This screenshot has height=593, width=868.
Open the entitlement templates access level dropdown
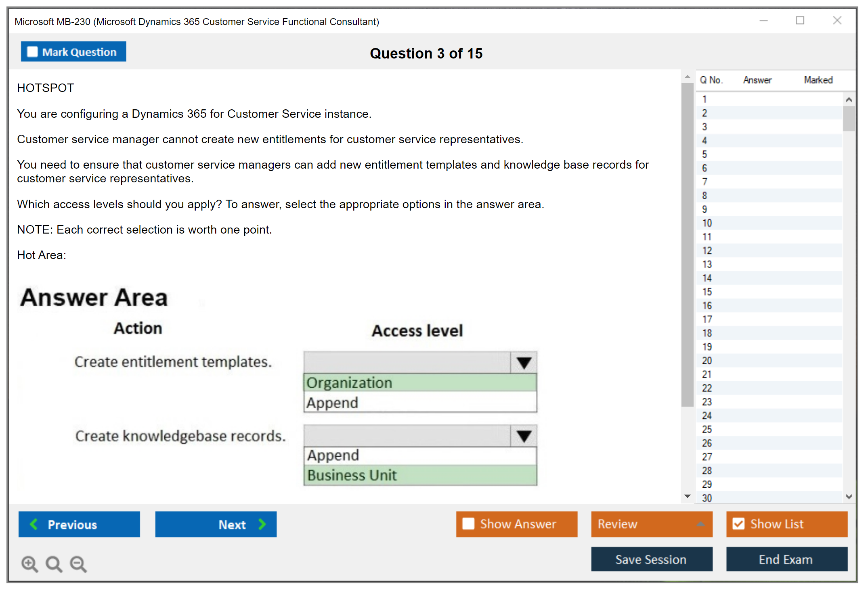pyautogui.click(x=524, y=363)
